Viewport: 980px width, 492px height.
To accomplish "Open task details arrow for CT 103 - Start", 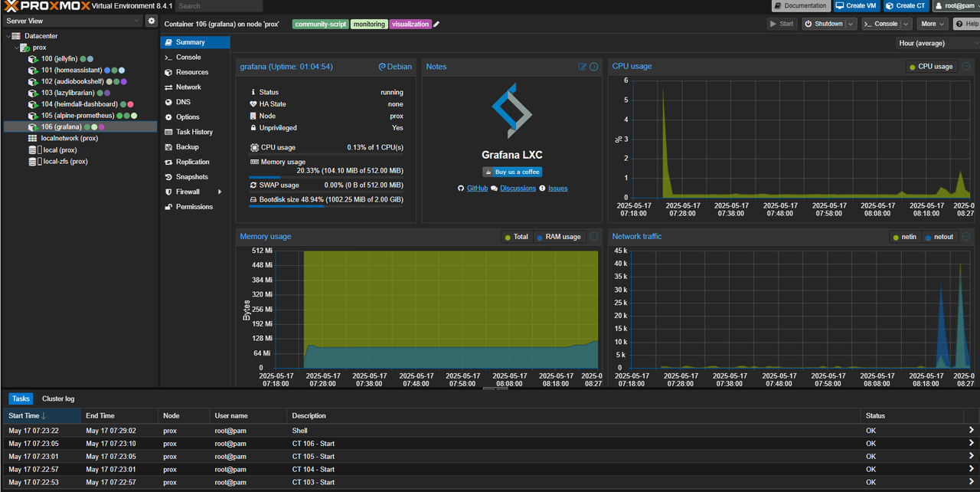I will 972,483.
